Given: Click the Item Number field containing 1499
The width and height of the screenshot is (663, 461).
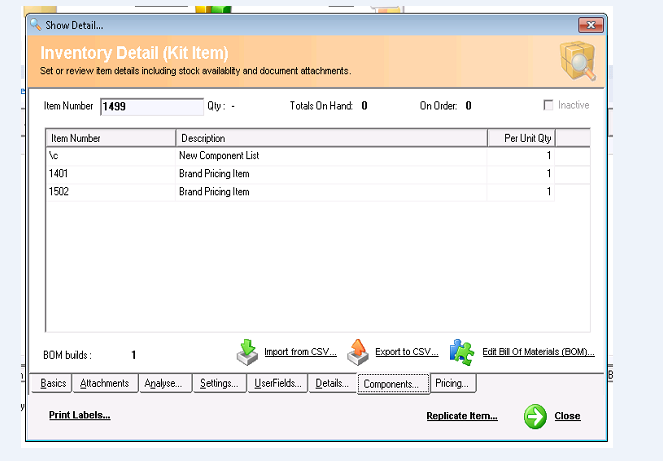Looking at the screenshot, I should tap(152, 107).
